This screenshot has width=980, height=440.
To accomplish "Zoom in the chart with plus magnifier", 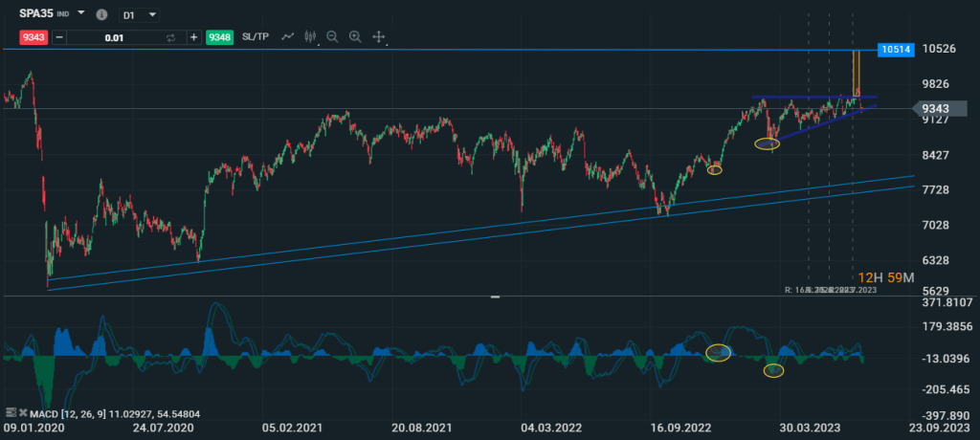I will 355,37.
